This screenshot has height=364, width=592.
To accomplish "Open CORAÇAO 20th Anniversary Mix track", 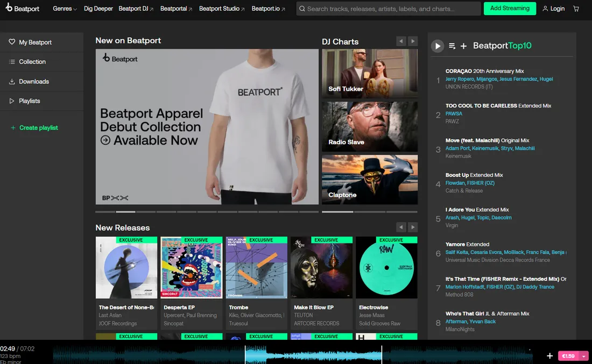I will click(484, 71).
